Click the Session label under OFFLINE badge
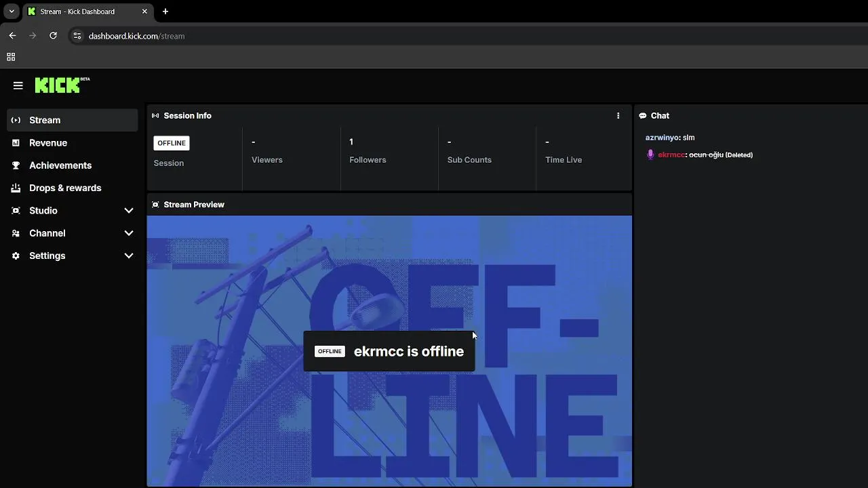868x488 pixels. tap(169, 163)
